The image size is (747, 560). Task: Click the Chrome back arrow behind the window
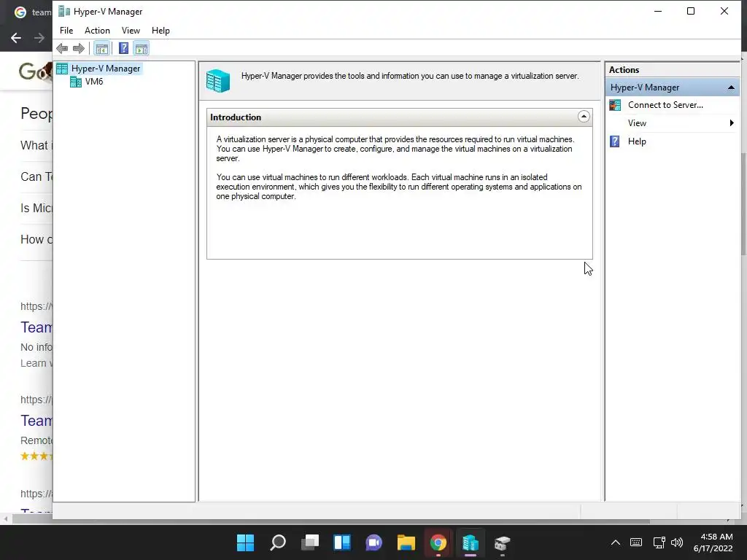point(16,38)
